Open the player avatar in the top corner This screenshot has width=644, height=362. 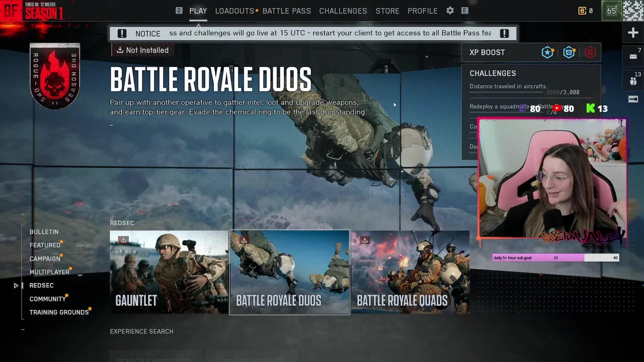pyautogui.click(x=633, y=11)
